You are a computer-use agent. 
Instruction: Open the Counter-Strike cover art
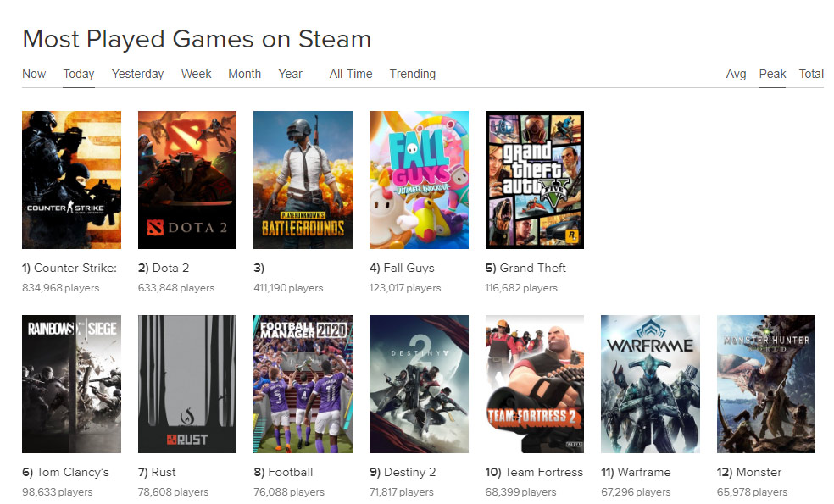(71, 180)
